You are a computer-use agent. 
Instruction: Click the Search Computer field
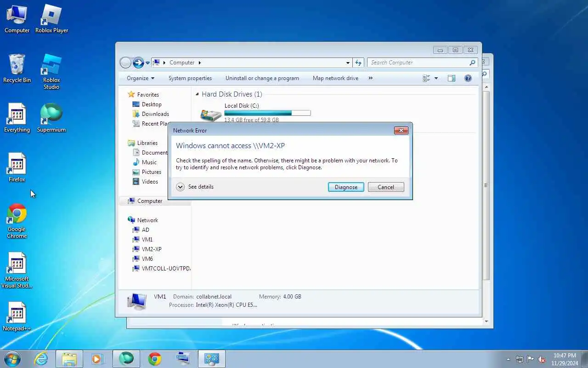(423, 63)
